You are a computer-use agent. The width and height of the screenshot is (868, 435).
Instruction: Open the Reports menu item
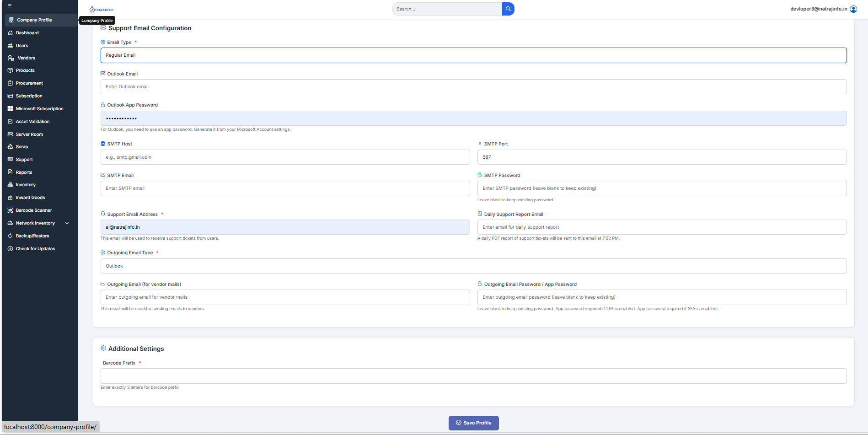(x=24, y=172)
